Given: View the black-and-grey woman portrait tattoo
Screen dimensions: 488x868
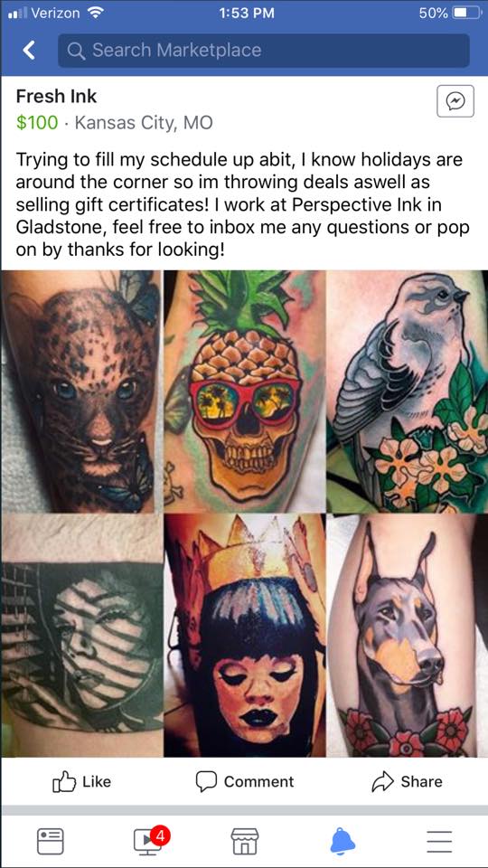Looking at the screenshot, I should 81,636.
